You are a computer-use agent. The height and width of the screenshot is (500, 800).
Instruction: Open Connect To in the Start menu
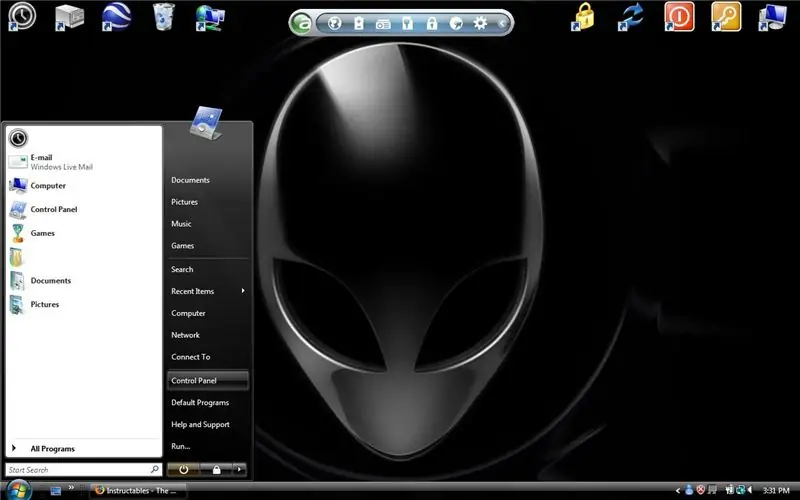pos(208,357)
